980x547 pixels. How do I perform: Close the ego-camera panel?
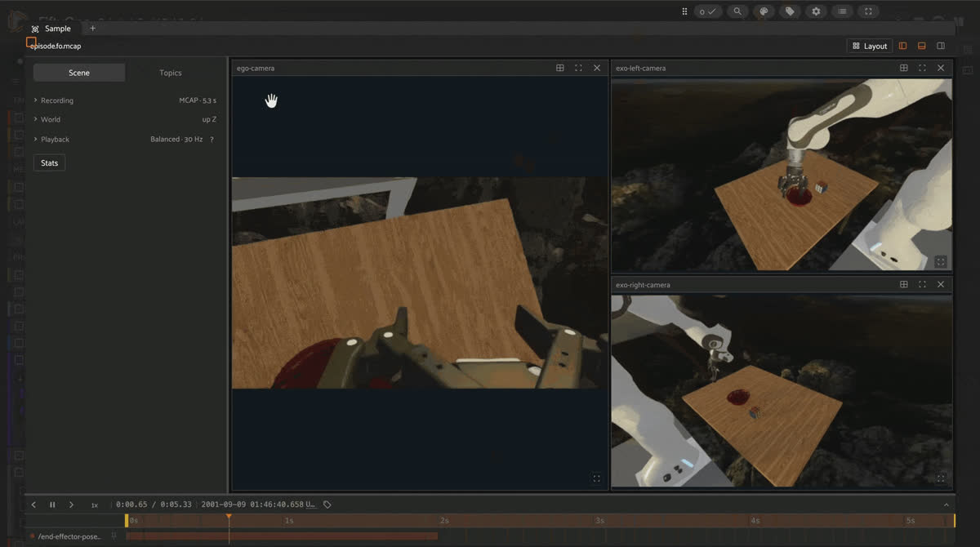pos(597,68)
